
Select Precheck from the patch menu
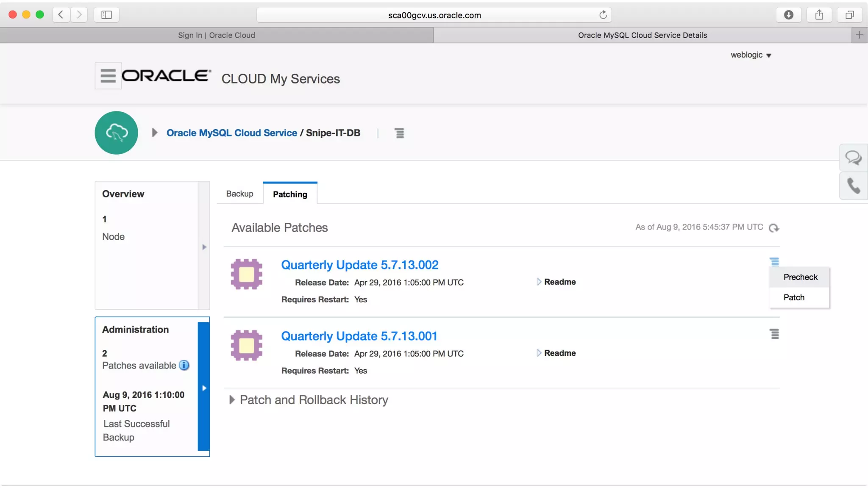point(800,277)
